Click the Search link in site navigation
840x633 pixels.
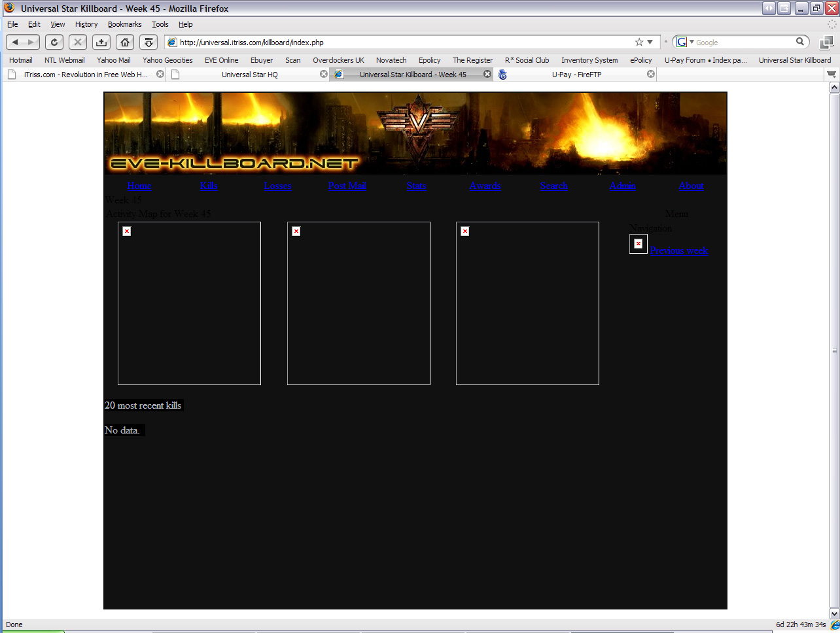pos(554,186)
